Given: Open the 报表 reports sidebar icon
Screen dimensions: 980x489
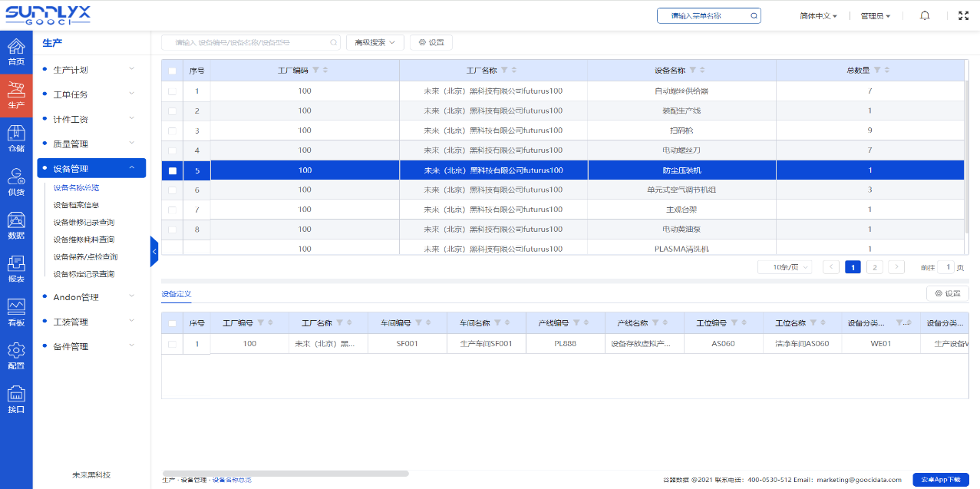Looking at the screenshot, I should 16,268.
